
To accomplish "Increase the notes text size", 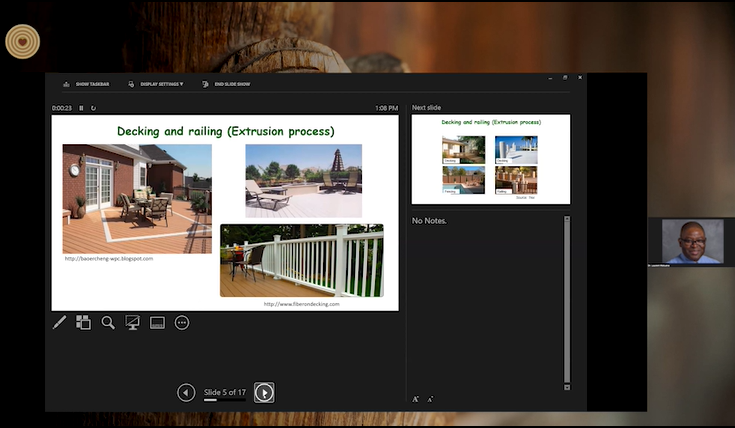I will pos(415,399).
